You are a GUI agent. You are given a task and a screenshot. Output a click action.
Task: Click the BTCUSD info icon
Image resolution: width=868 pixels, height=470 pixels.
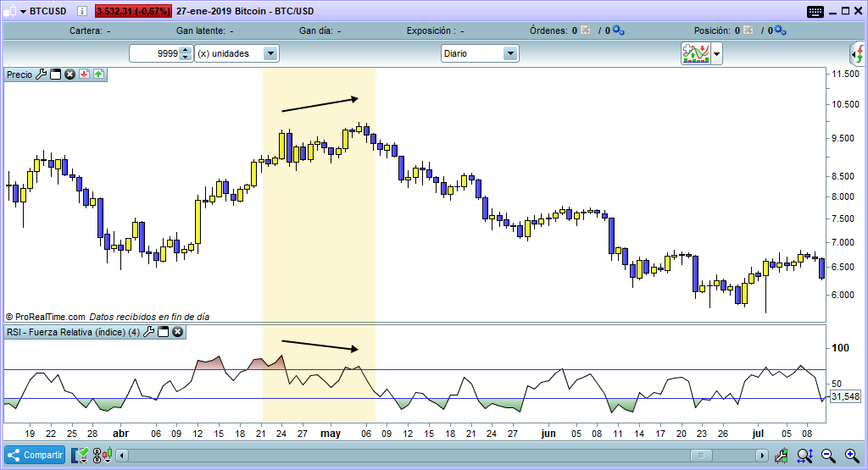point(80,12)
